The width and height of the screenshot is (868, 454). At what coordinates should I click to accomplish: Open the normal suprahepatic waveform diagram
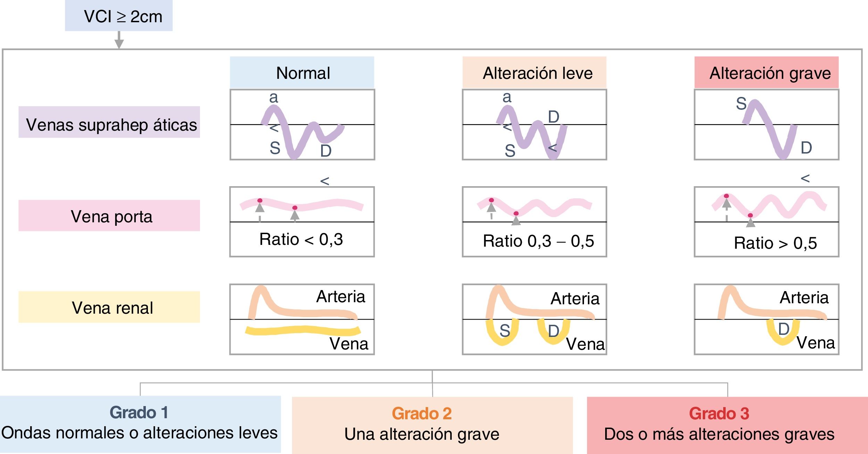[x=302, y=125]
